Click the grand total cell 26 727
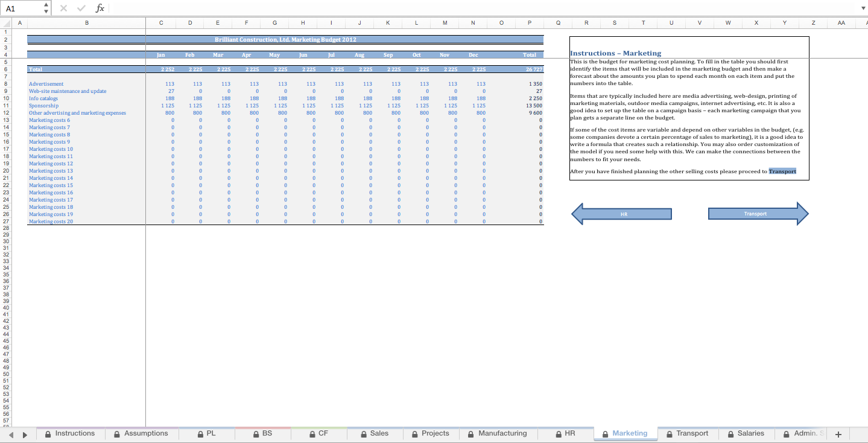The image size is (868, 443). [529, 69]
